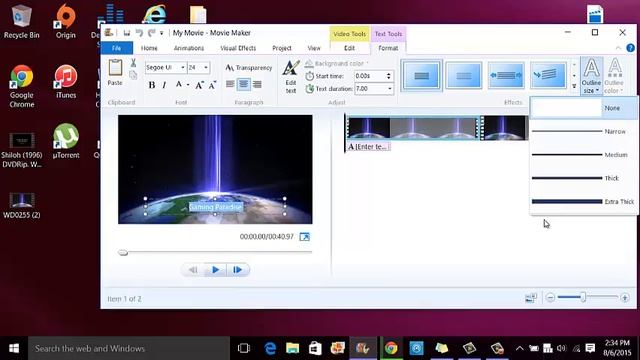The width and height of the screenshot is (640, 360).
Task: Click the Start time field
Action: pyautogui.click(x=369, y=76)
